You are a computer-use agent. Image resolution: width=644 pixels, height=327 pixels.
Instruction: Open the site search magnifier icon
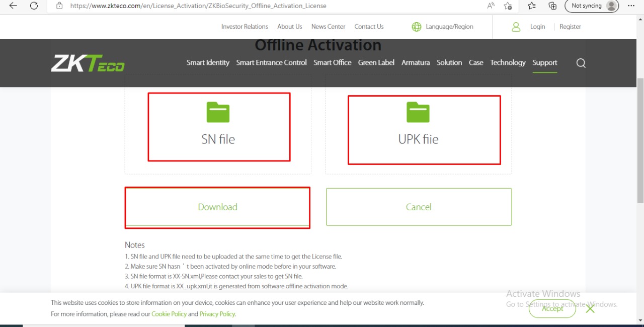[x=581, y=63]
